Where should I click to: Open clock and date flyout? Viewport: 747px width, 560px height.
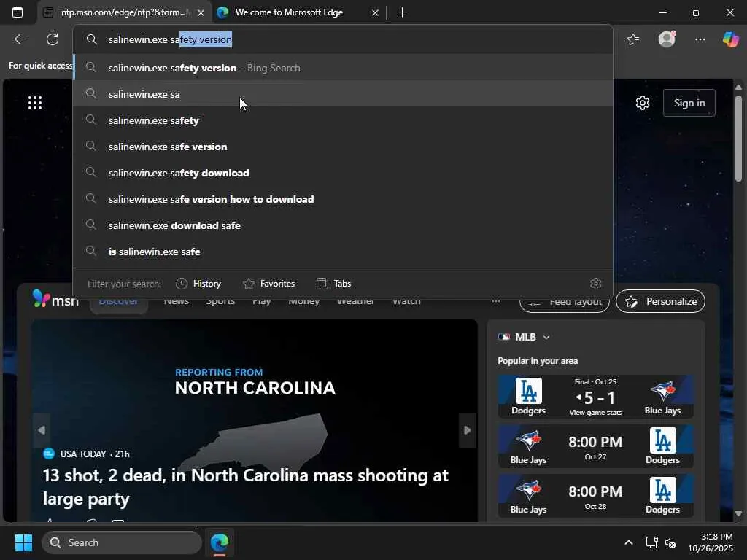[x=711, y=542]
